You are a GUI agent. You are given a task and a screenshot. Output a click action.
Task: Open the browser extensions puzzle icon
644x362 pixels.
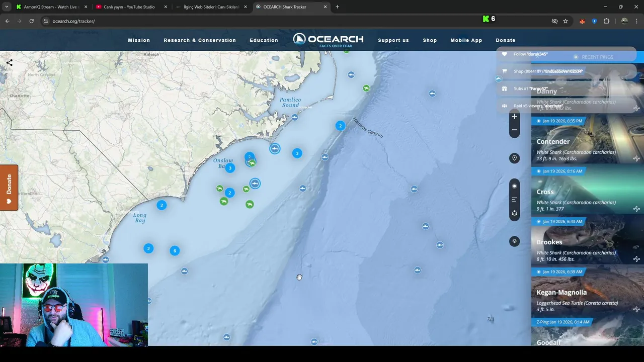click(x=606, y=21)
